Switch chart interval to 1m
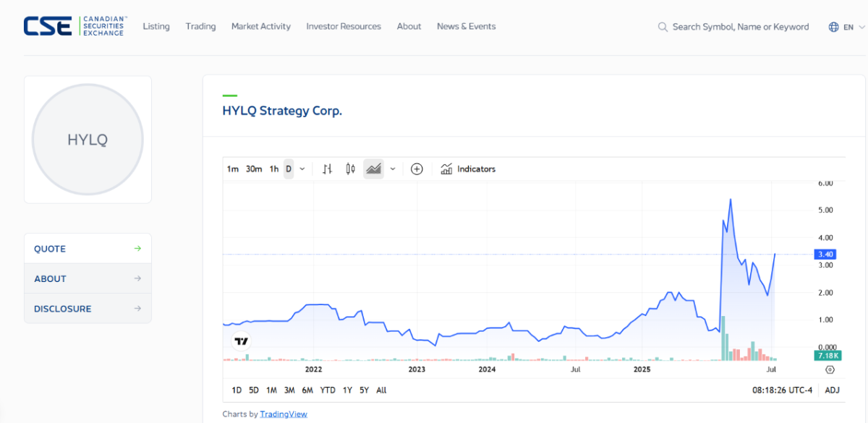The image size is (868, 423). coord(233,169)
